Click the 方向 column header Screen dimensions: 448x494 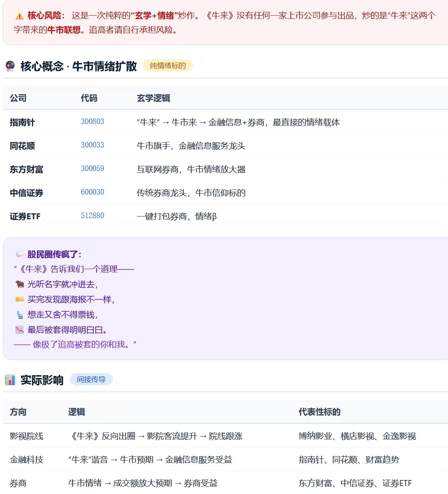[18, 412]
